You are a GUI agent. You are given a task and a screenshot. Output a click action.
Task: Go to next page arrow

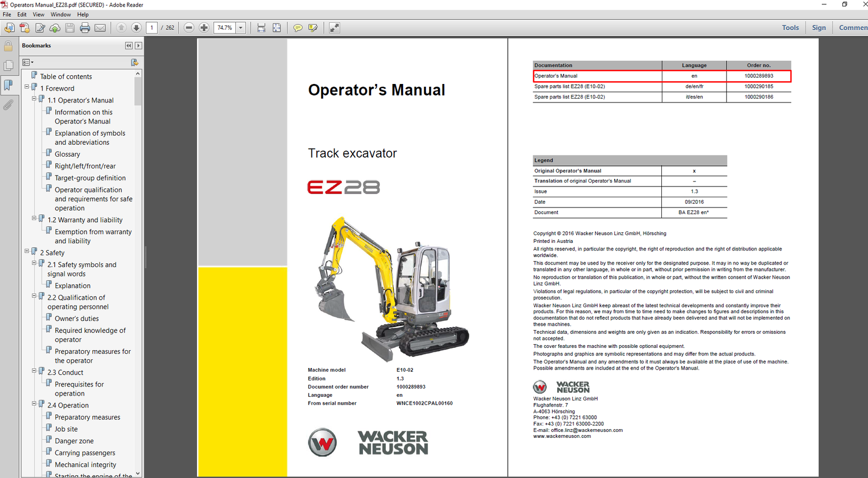tap(136, 28)
